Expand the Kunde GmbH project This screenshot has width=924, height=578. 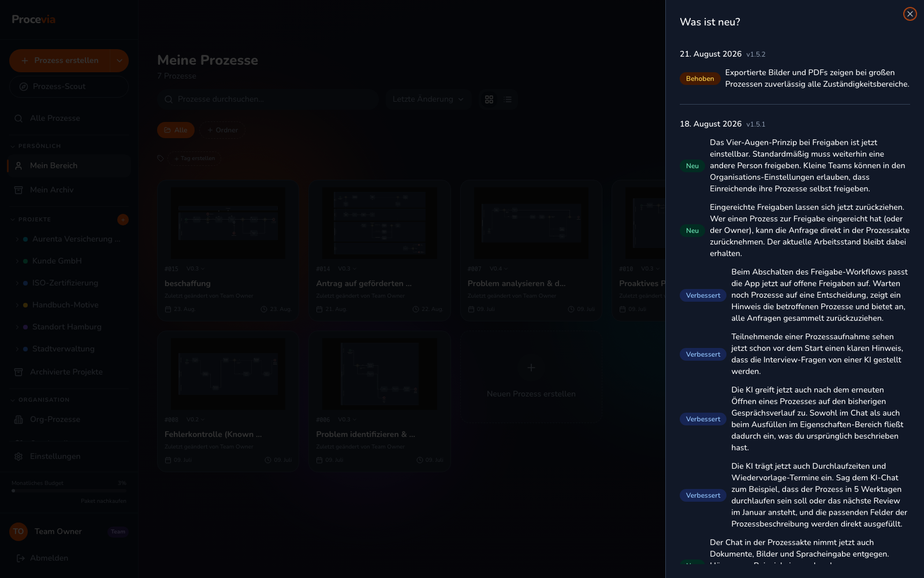[17, 261]
